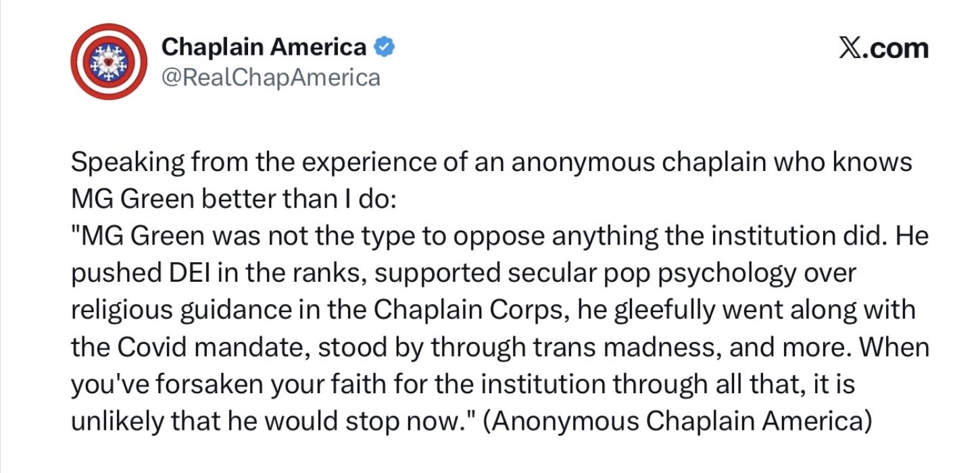Click the Chaplain America shield avatar
This screenshot has height=473, width=980.
point(109,61)
